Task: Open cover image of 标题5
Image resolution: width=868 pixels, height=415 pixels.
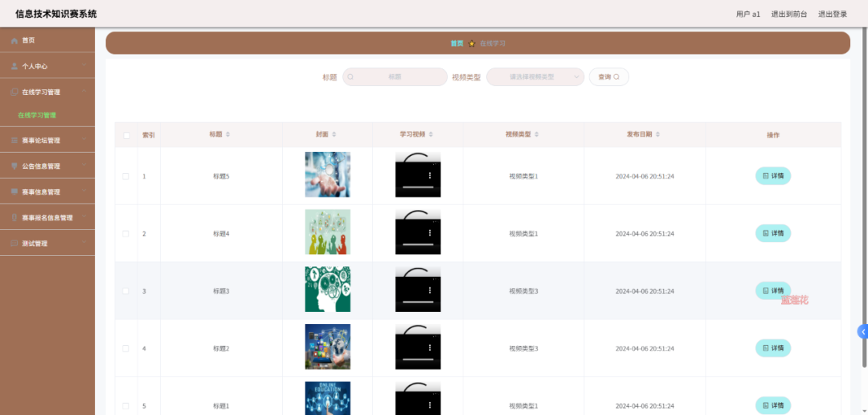Action: (328, 175)
